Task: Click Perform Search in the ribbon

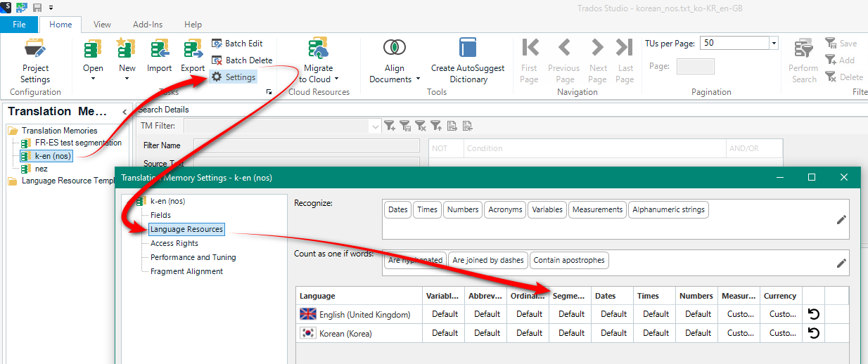Action: pos(803,61)
